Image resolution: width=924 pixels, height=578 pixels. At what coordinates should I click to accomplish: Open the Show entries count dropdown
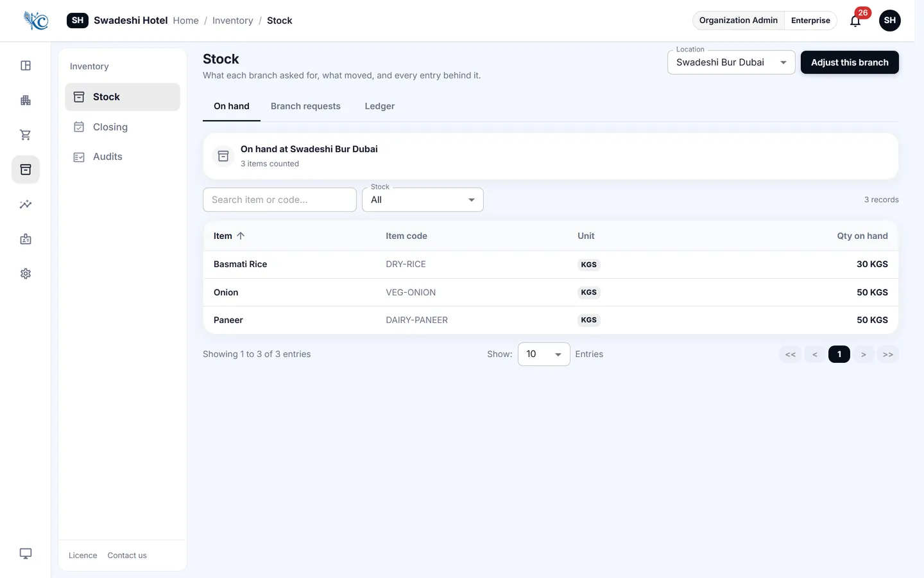coord(544,354)
